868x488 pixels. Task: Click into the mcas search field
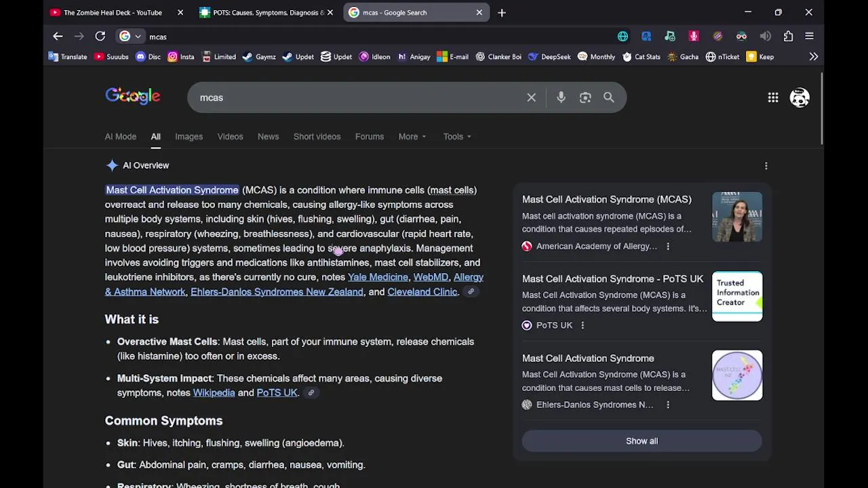(359, 98)
